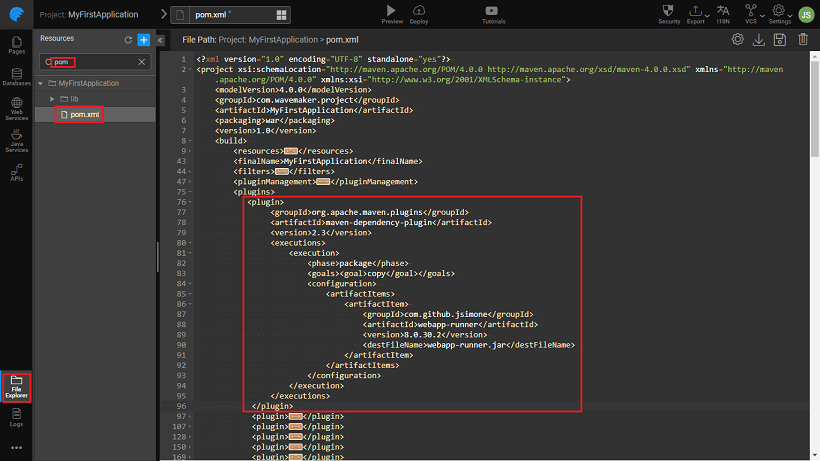Clear the resource search field
Viewport: 820px width, 461px height.
(x=141, y=62)
